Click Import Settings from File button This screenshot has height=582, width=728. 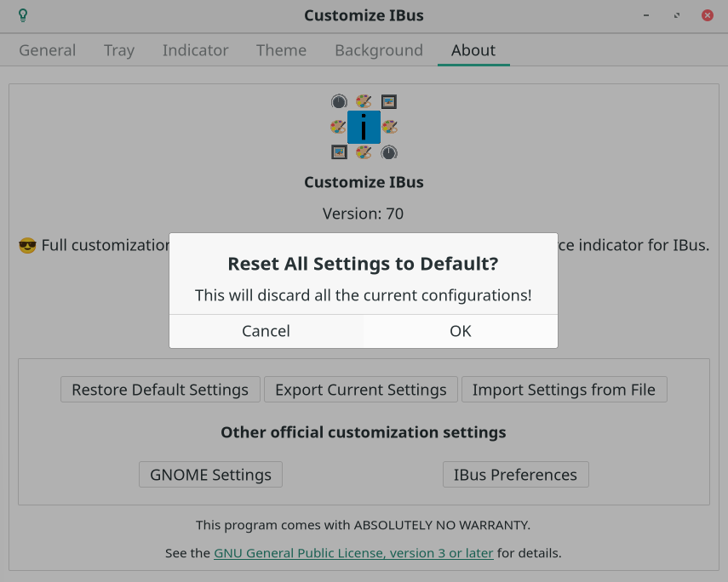click(x=565, y=390)
